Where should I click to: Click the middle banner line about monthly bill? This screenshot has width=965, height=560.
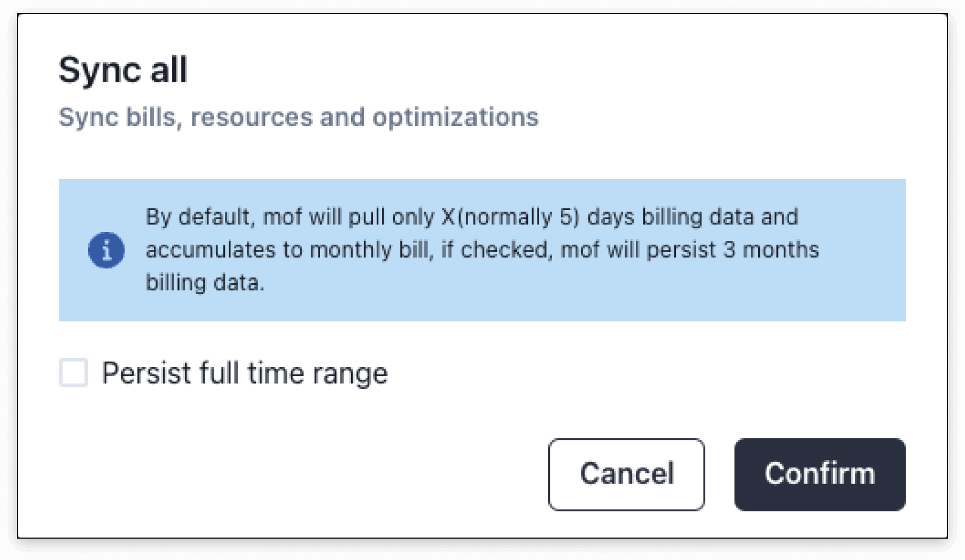(x=482, y=250)
